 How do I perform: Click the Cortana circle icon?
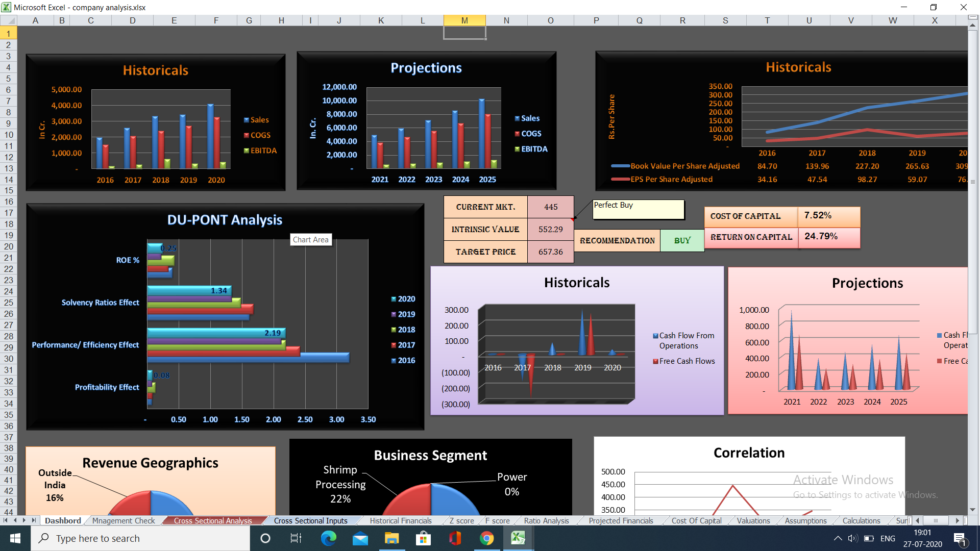pyautogui.click(x=265, y=538)
